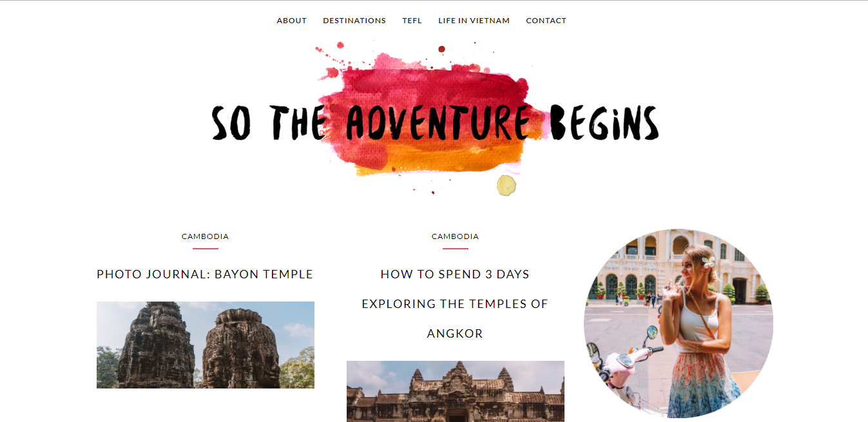Click the word ANGKOR in the post title
The width and height of the screenshot is (868, 422).
[455, 334]
